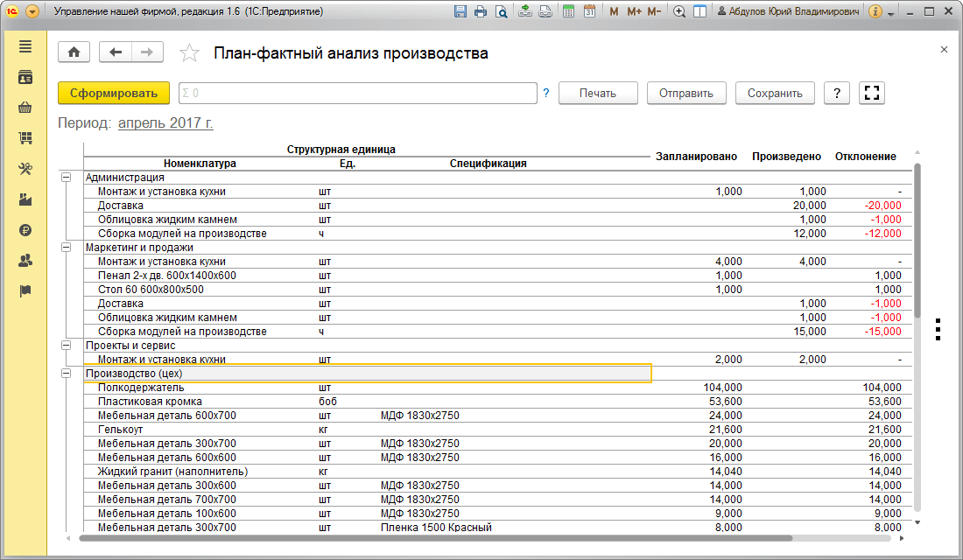Navigate back with the left arrow
963x560 pixels.
coord(116,52)
